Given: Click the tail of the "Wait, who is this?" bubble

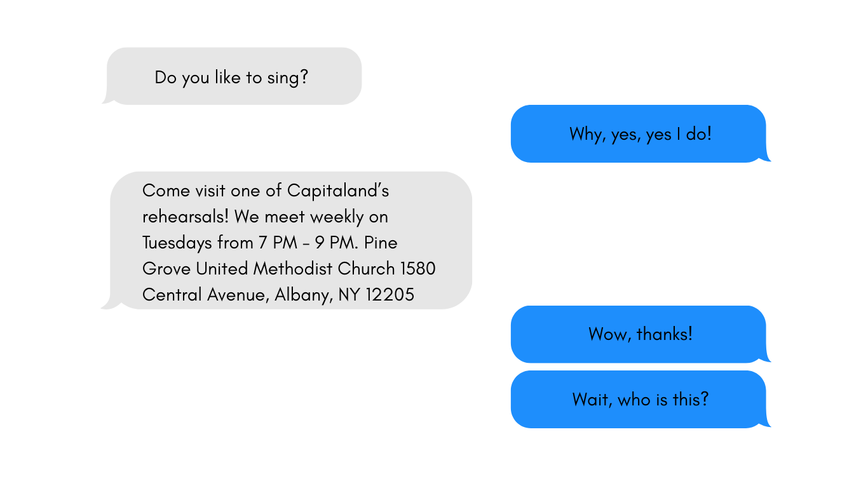Looking at the screenshot, I should [x=766, y=422].
